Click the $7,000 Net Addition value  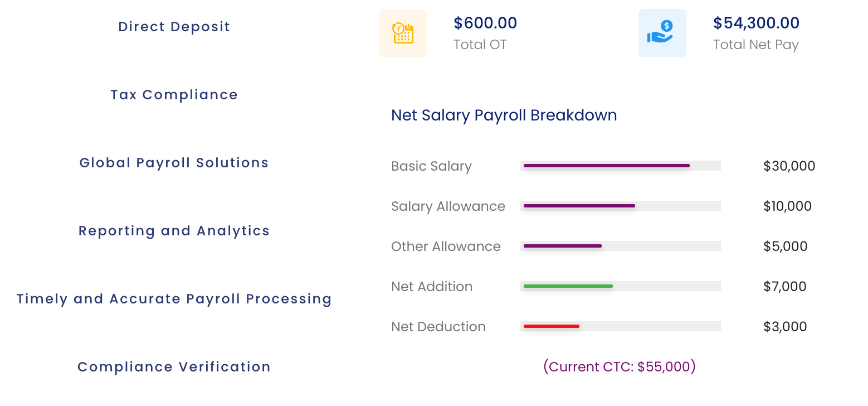click(784, 287)
